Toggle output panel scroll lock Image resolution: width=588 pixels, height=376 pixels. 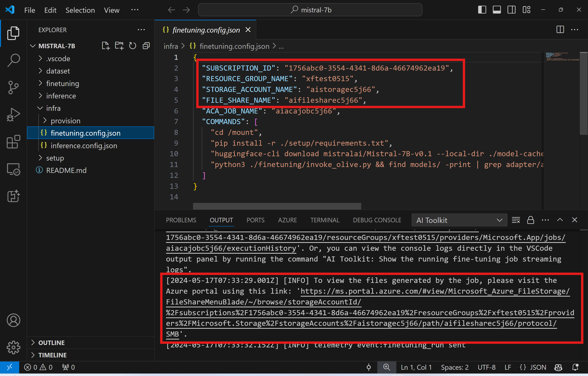530,220
